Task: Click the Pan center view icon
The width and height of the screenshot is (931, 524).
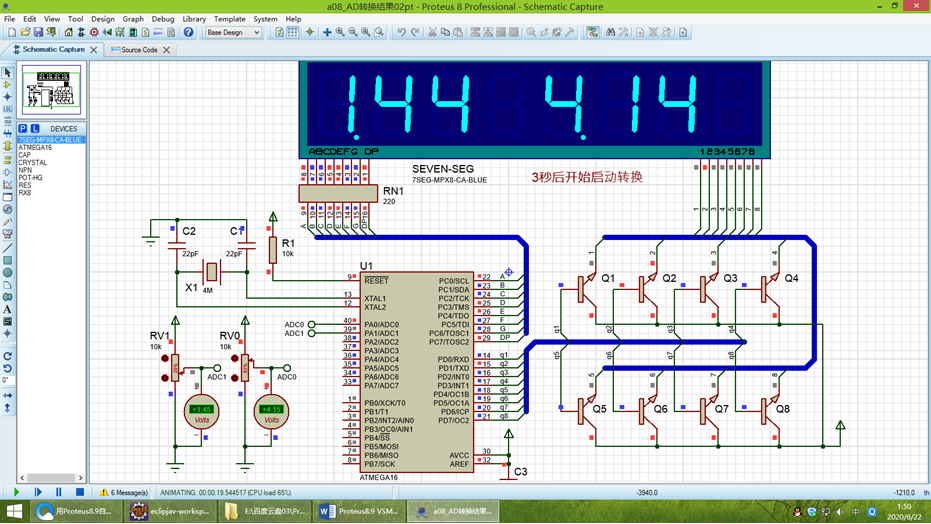Action: click(327, 33)
